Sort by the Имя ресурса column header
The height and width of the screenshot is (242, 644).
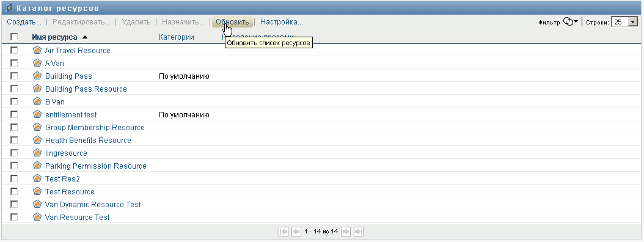pyautogui.click(x=54, y=37)
